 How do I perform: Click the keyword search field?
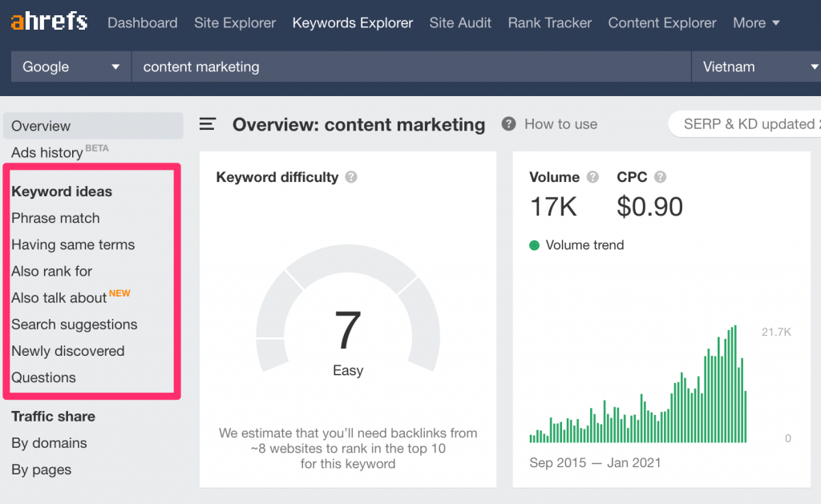coord(411,67)
